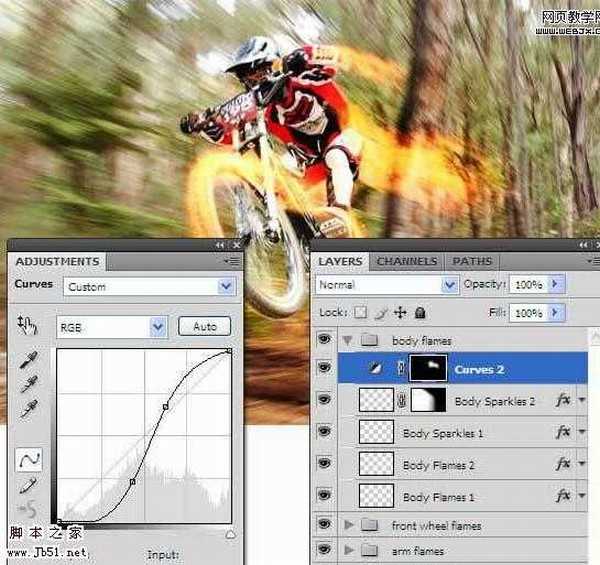Select the on-image adjustment hand tool

pos(27,326)
